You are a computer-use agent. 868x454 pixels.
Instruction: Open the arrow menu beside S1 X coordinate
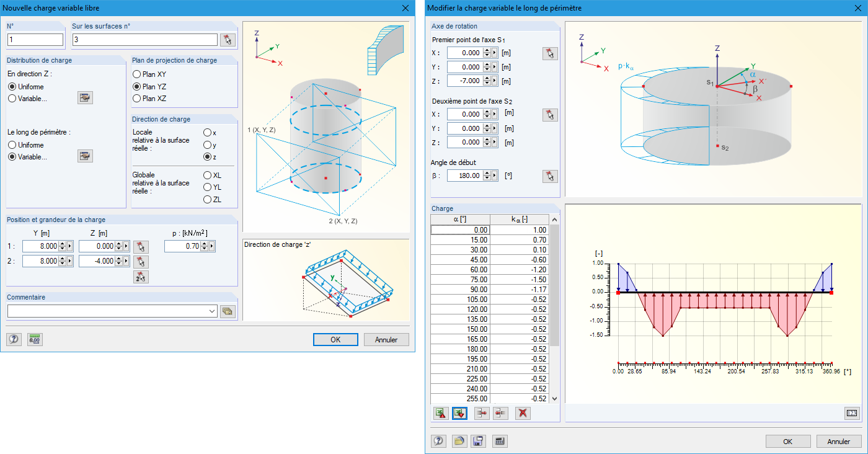coord(495,53)
